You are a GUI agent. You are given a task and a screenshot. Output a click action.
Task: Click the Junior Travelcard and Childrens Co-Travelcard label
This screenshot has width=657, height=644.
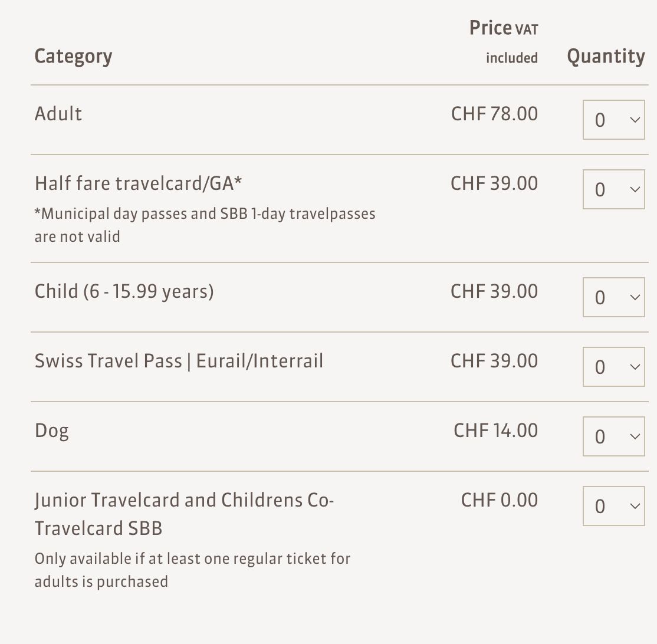pyautogui.click(x=184, y=514)
